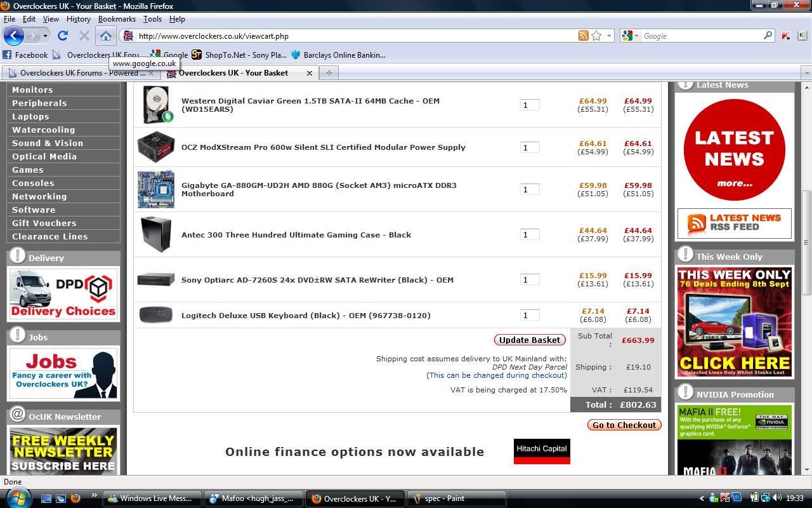Click the Update Basket button
Image resolution: width=812 pixels, height=508 pixels.
(530, 340)
